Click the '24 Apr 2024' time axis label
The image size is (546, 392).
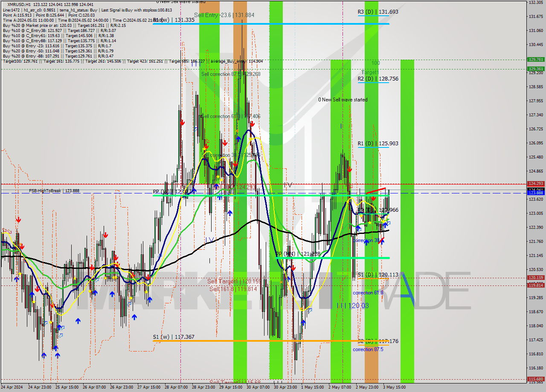[13, 388]
